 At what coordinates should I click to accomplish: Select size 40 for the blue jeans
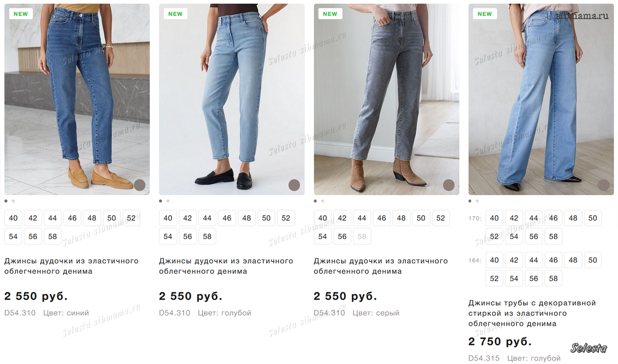(x=13, y=218)
